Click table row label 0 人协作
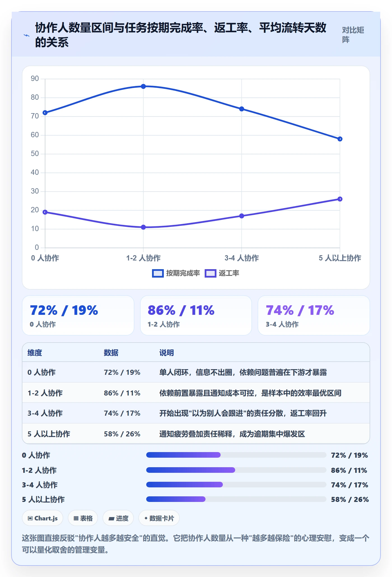The height and width of the screenshot is (577, 392). point(41,372)
